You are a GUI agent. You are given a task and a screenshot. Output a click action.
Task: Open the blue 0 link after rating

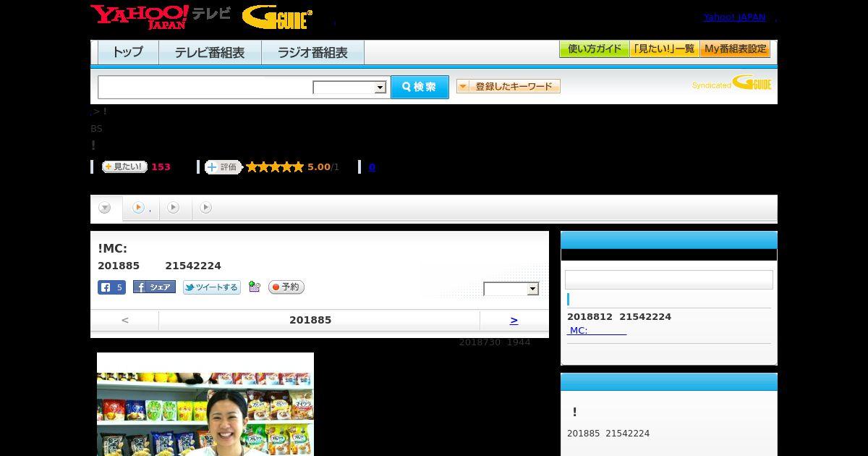(372, 167)
